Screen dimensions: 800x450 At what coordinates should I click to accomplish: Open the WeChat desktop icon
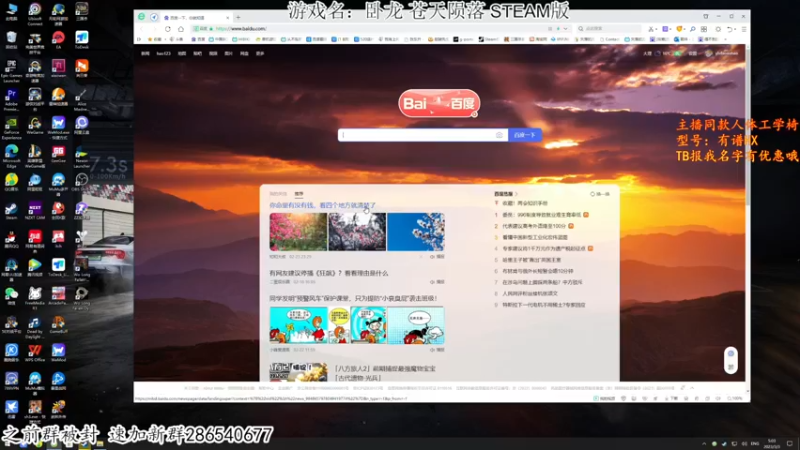tap(11, 296)
